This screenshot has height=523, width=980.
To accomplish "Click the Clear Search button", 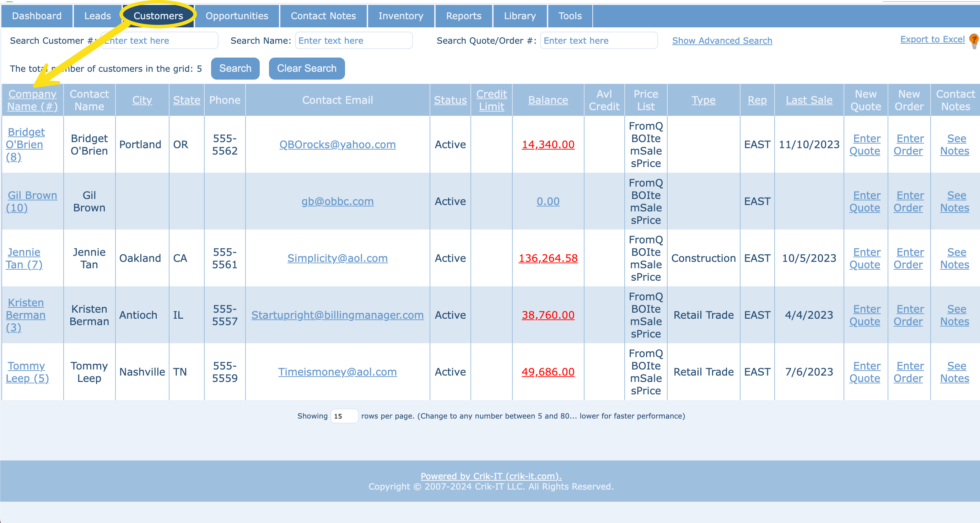I will coord(306,69).
